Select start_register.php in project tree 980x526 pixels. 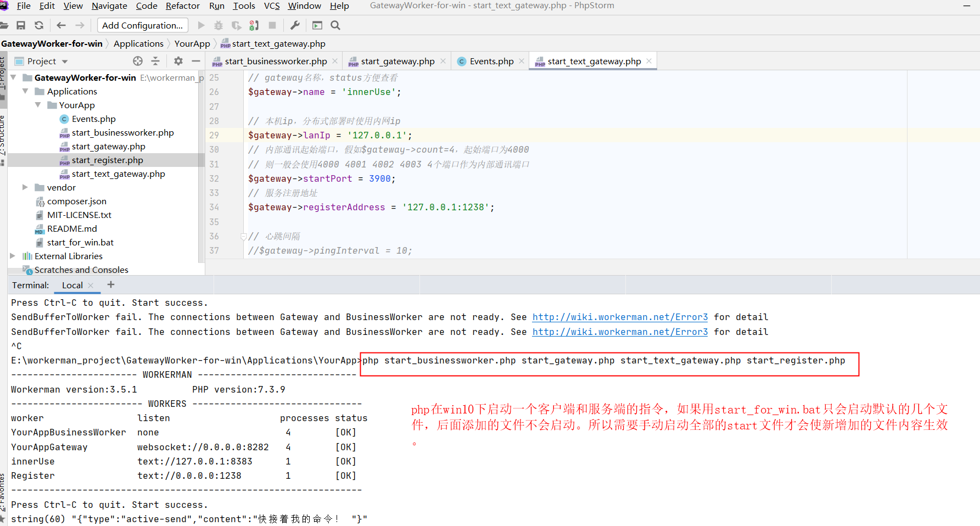(107, 160)
